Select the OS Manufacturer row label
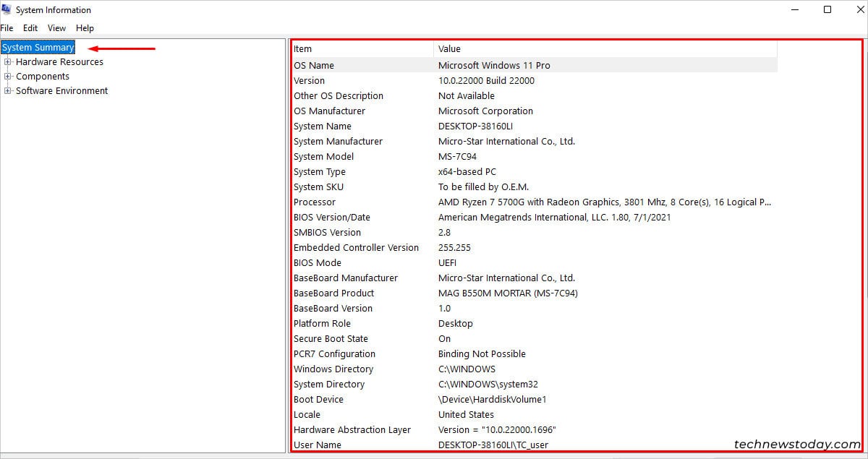The height and width of the screenshot is (459, 868). [x=329, y=111]
